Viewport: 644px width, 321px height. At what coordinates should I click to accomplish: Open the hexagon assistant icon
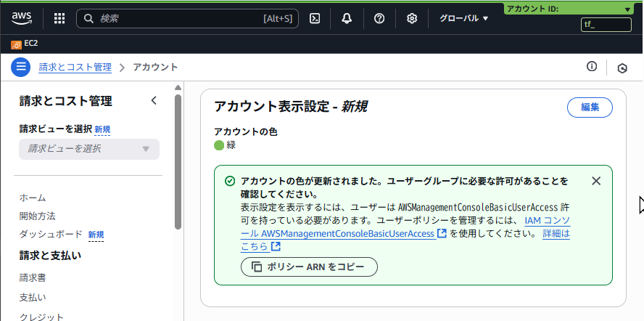[622, 68]
